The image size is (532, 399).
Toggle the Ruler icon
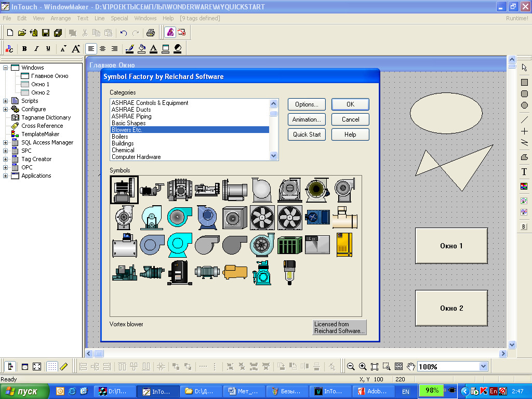(64, 366)
